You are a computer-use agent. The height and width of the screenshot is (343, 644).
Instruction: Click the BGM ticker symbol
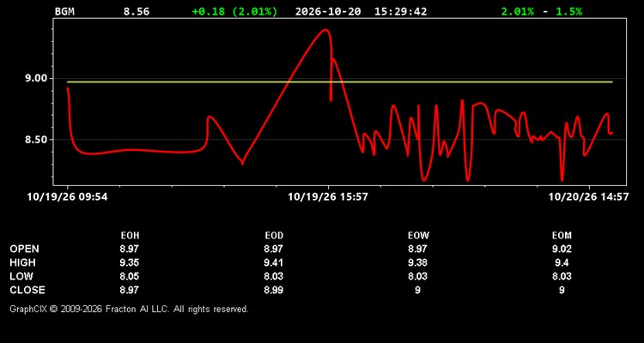coord(64,11)
